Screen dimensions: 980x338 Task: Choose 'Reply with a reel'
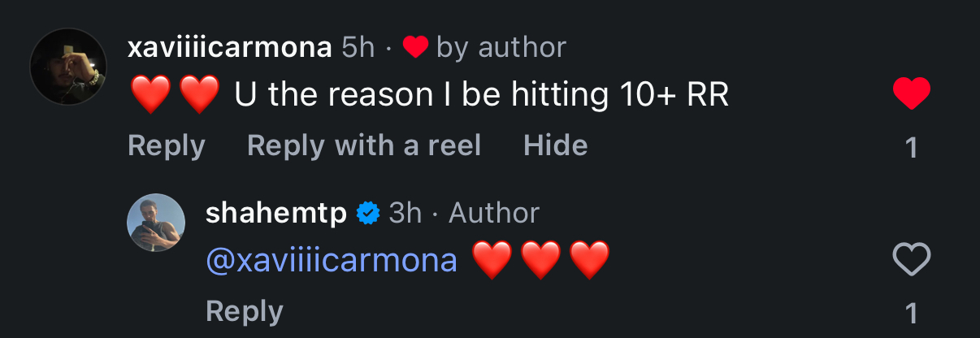(x=364, y=145)
